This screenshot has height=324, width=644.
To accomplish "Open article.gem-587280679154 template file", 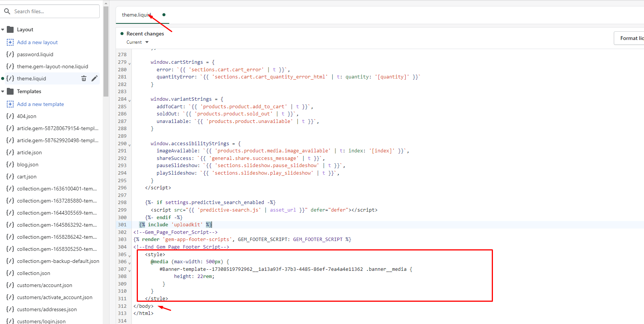I will 57,128.
